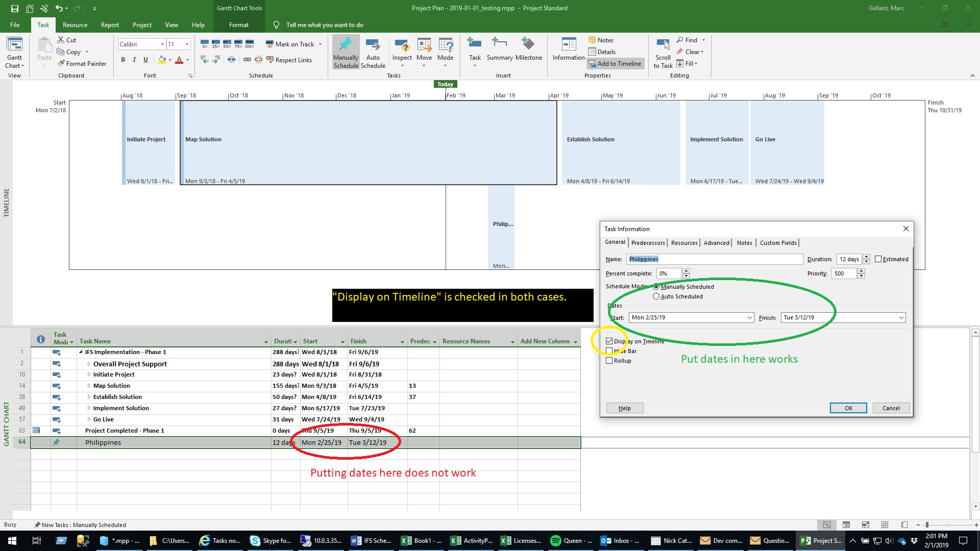This screenshot has width=980, height=551.
Task: Apply Bold formatting
Action: pyautogui.click(x=123, y=60)
